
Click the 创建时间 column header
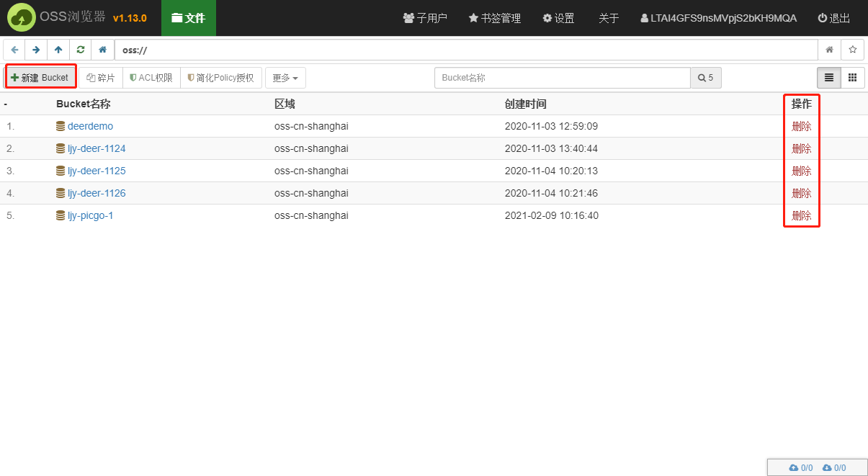tap(525, 104)
